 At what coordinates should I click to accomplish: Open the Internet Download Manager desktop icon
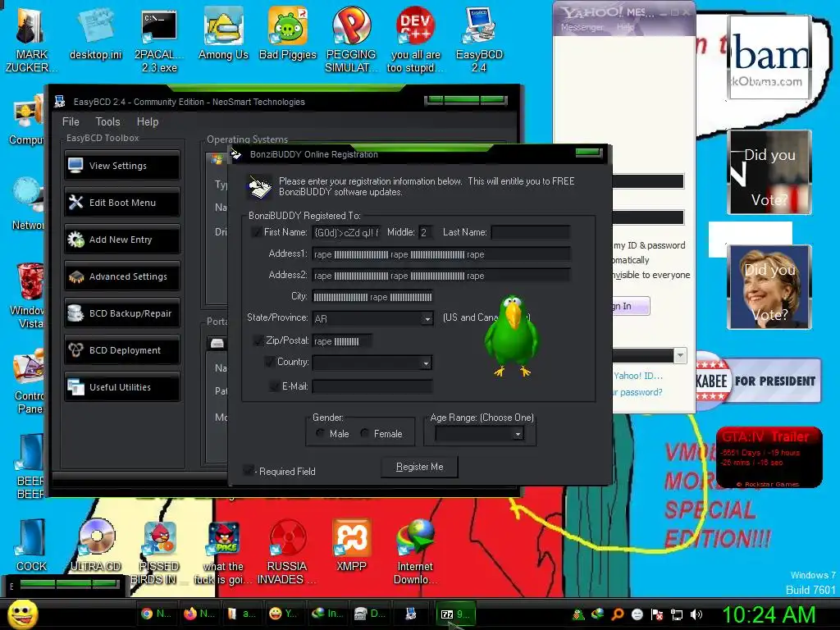(415, 552)
